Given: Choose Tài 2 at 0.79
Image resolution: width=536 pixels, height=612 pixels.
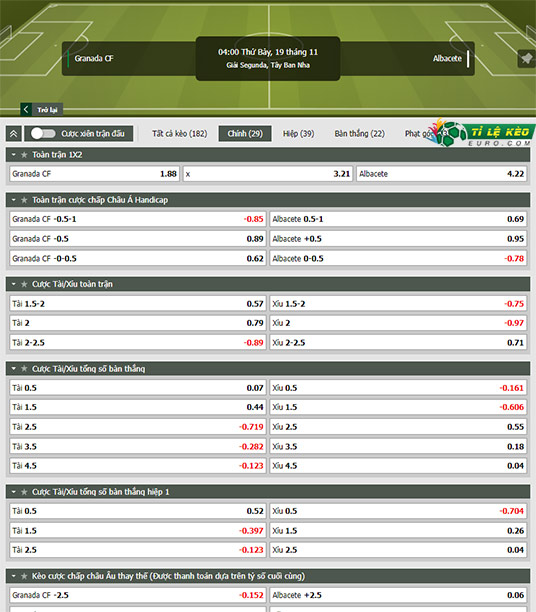Looking at the screenshot, I should pyautogui.click(x=138, y=323).
